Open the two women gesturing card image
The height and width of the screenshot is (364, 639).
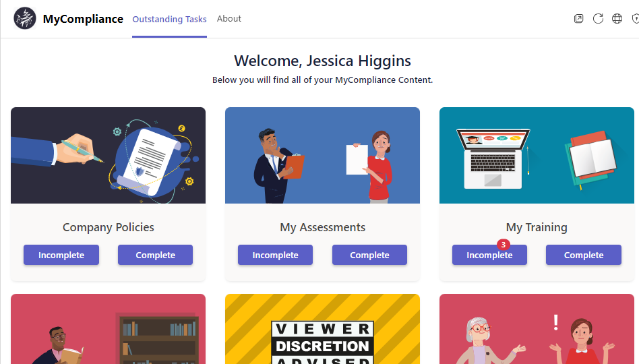[x=537, y=329]
